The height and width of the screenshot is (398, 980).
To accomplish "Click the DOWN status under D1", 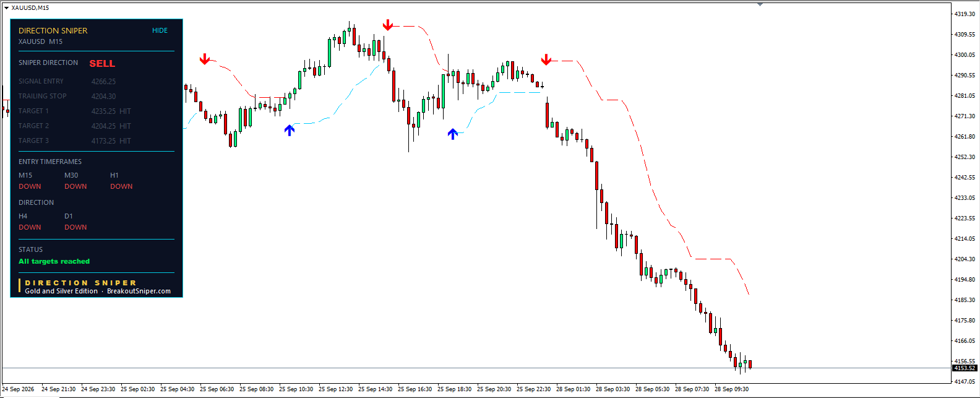I will [75, 227].
